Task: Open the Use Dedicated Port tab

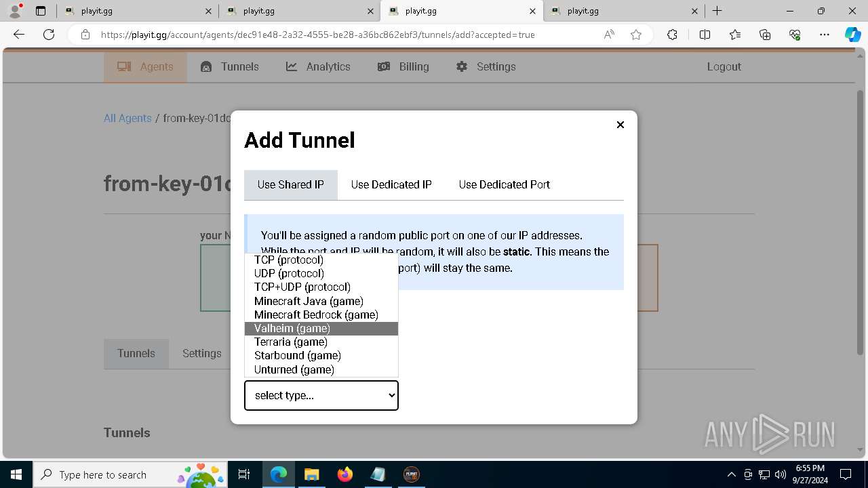Action: (505, 184)
